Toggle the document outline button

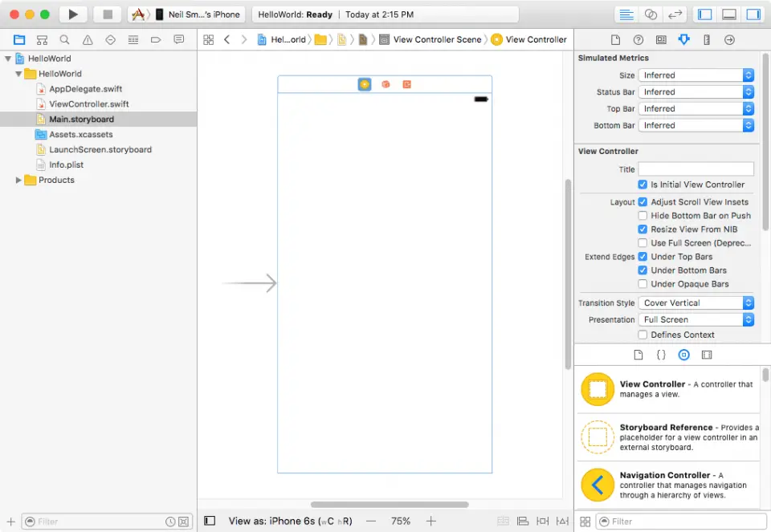tap(210, 521)
